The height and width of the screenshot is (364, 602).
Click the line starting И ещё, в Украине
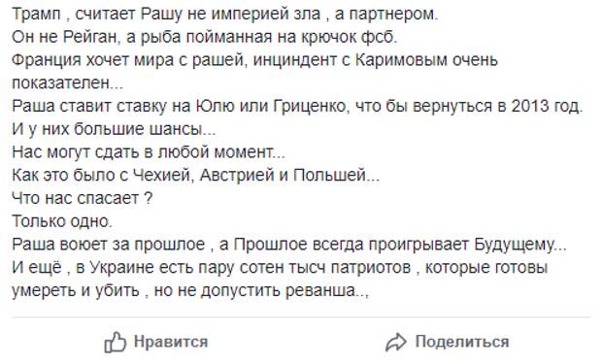click(280, 268)
